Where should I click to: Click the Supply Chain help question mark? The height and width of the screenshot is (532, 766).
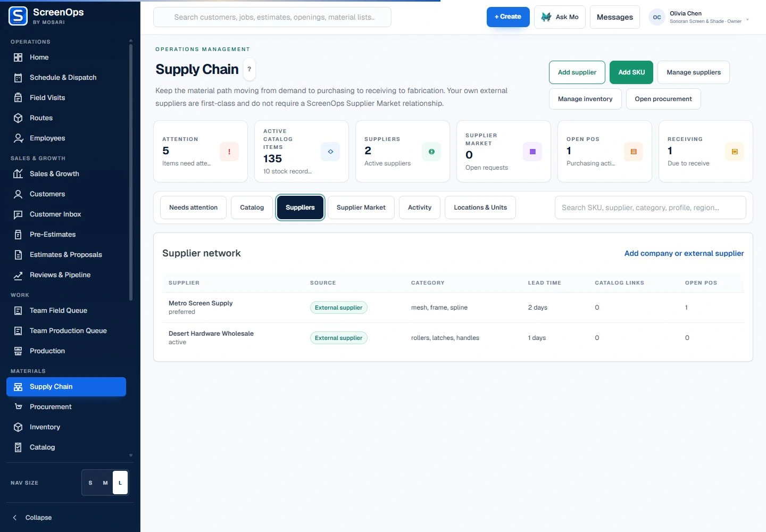pos(249,69)
